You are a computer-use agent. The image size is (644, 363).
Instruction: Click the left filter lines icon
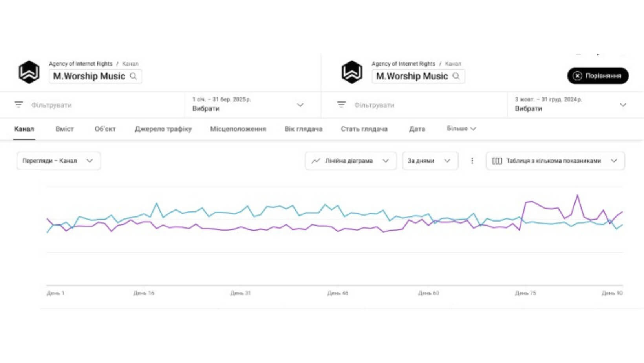coord(18,104)
